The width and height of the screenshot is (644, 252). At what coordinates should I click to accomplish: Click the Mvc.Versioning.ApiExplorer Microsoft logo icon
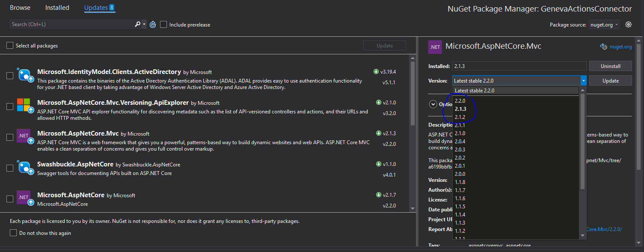[25, 106]
